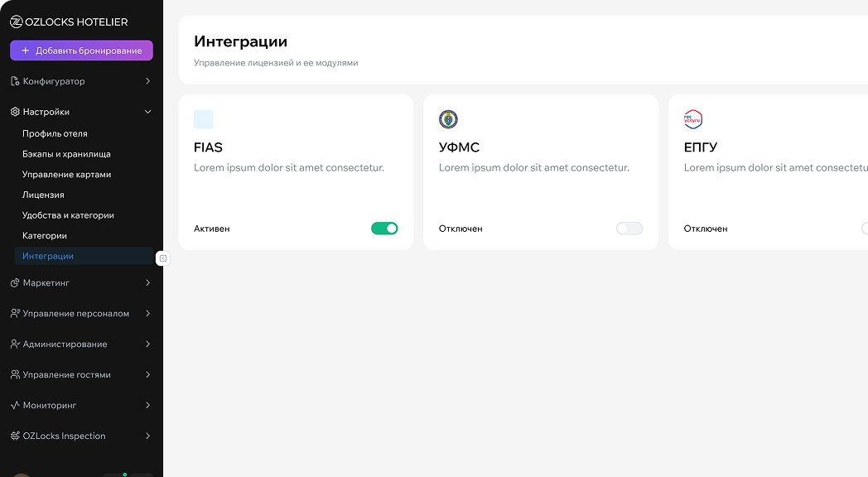Open Профиль отеля settings page
The height and width of the screenshot is (477, 868).
click(55, 133)
